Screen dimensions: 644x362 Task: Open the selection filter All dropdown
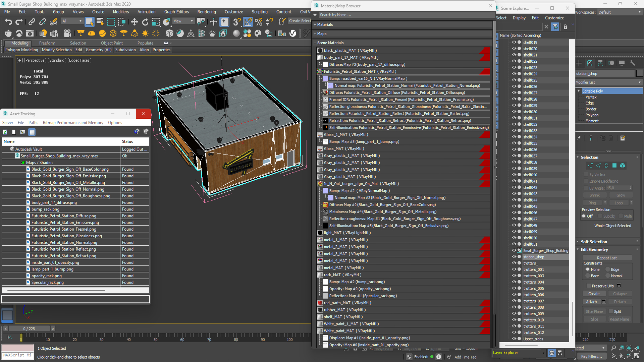coord(72,21)
